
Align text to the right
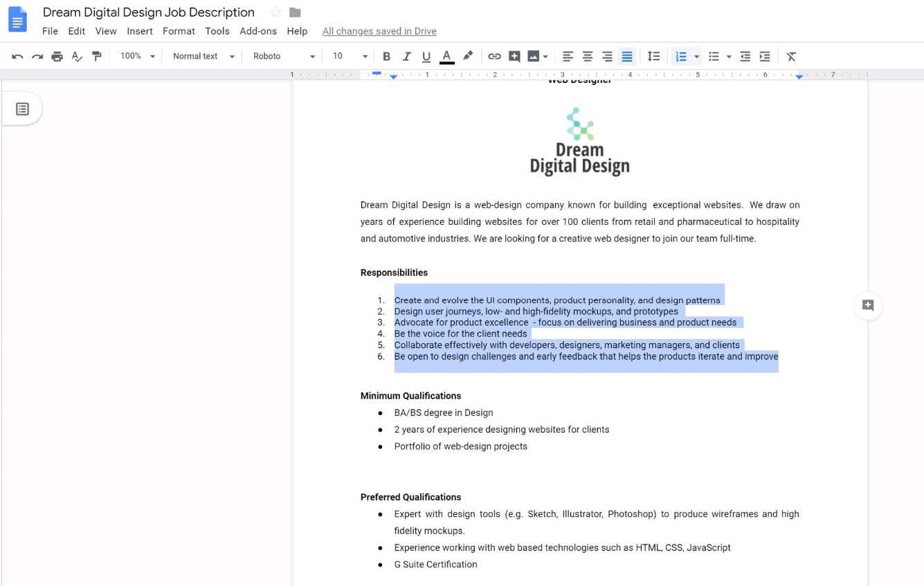point(607,56)
